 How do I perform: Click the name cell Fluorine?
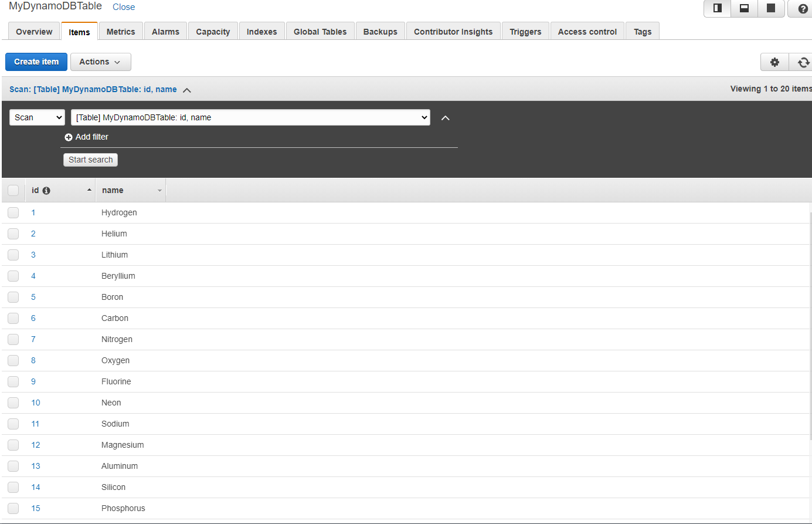[x=116, y=381]
